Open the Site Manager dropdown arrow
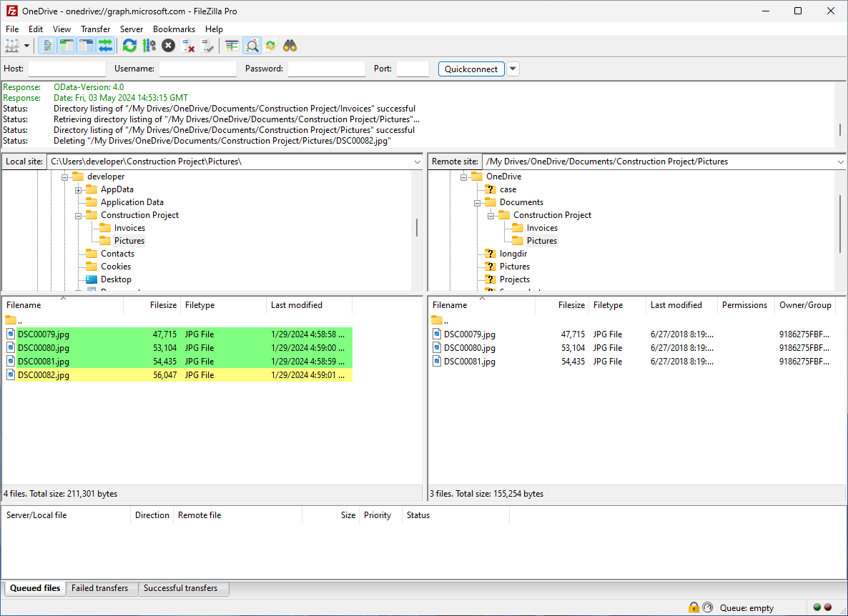Screen dimensions: 848x616 coord(26,45)
